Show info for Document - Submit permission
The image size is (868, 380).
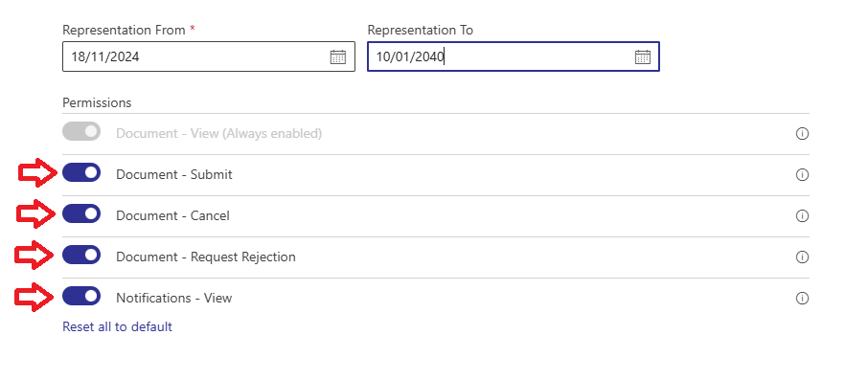point(802,175)
